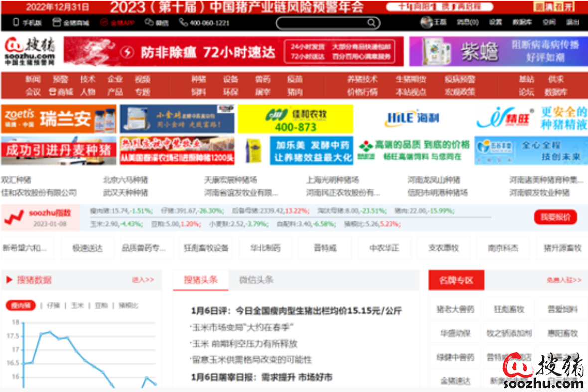Screen dimensions: 588x392
Task: Open the 新闻 navigation menu item
Action: (x=33, y=79)
